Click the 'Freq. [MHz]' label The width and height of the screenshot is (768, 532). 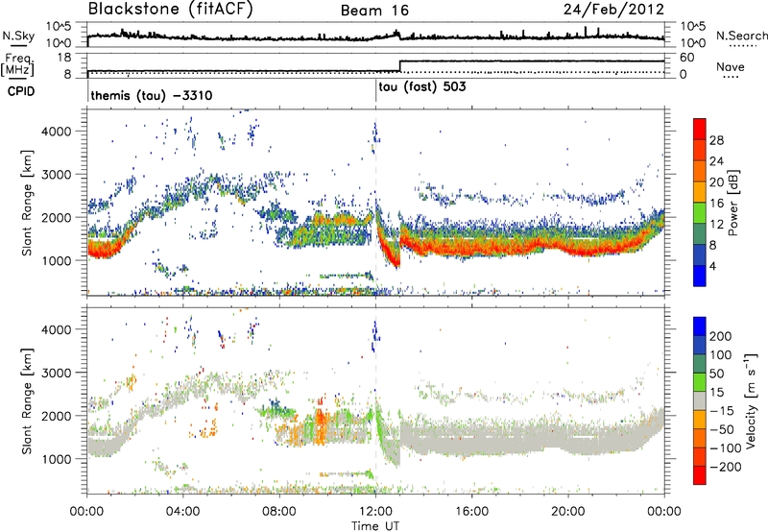(x=17, y=65)
